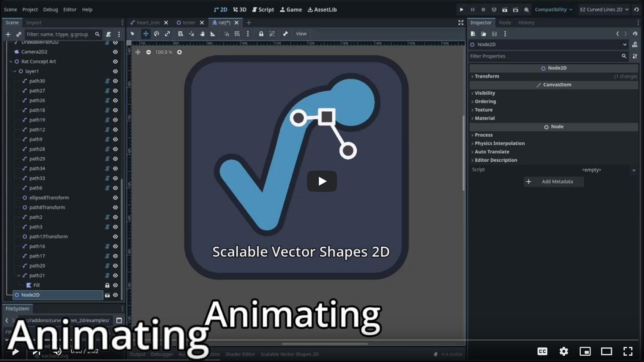644x362 pixels.
Task: Select the Ruler Mode tool
Action: pos(213,34)
